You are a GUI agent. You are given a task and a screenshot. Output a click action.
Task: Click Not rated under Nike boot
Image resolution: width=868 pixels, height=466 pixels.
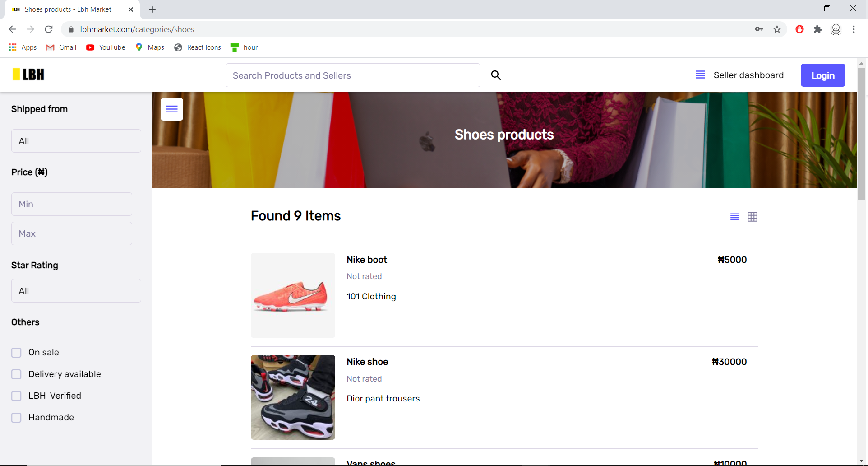pyautogui.click(x=364, y=276)
